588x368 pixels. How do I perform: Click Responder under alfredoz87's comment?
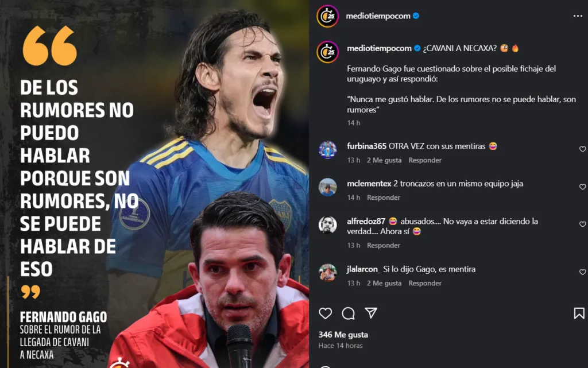(383, 246)
